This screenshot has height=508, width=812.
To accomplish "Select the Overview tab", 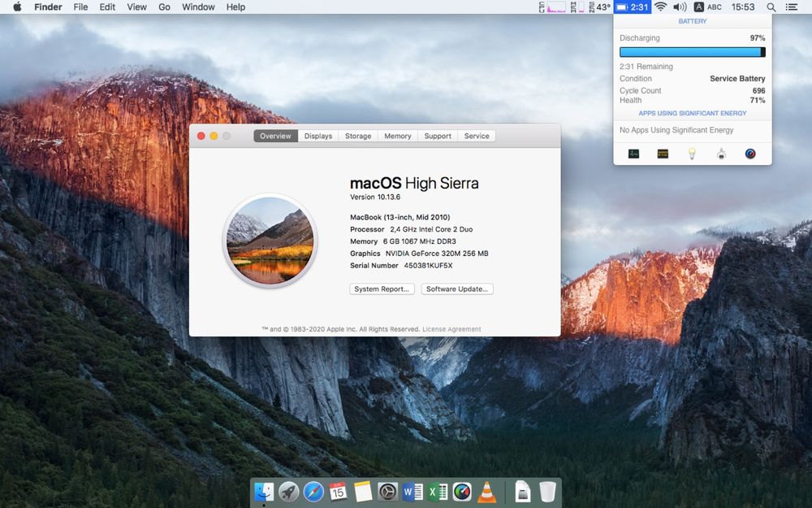I will coord(275,136).
